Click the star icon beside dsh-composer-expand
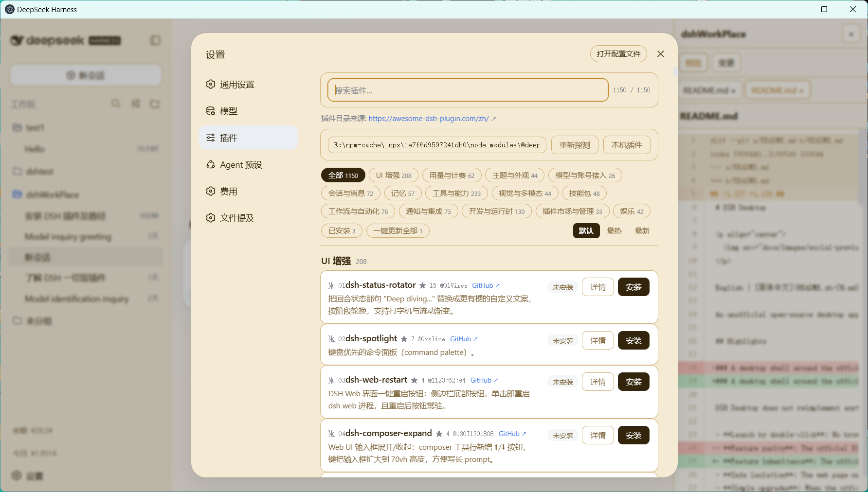868x492 pixels. (x=439, y=434)
